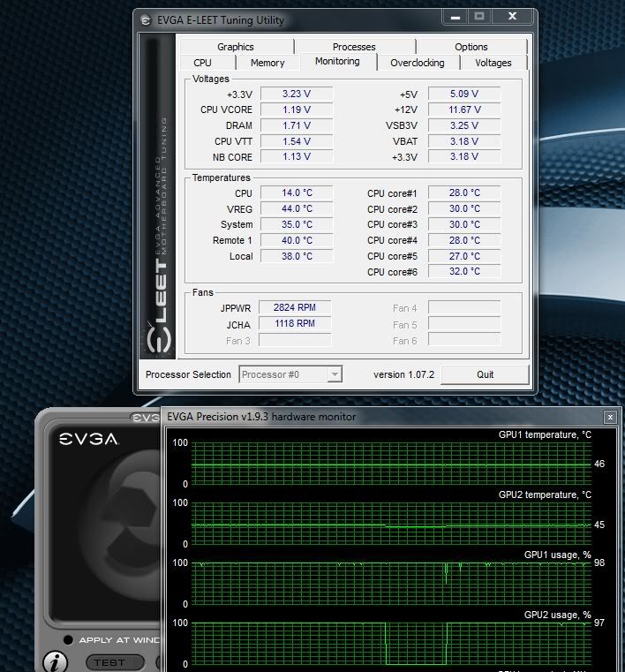Go to the Options tab
This screenshot has height=672, width=625.
pos(471,47)
